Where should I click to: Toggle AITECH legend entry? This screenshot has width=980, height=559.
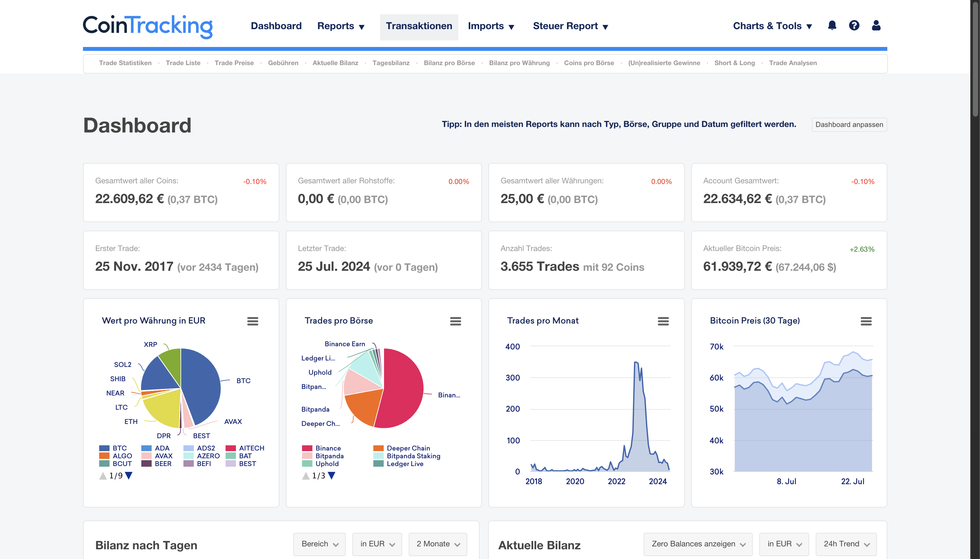tap(245, 448)
